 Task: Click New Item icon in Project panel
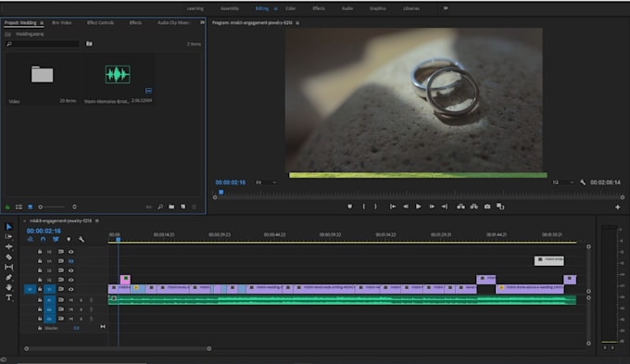183,207
